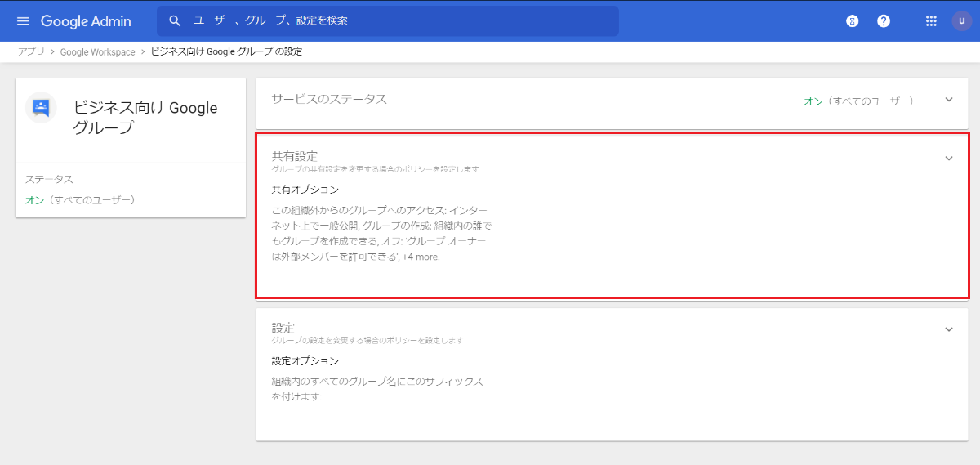Expand the 設定 section chevron

tap(949, 329)
